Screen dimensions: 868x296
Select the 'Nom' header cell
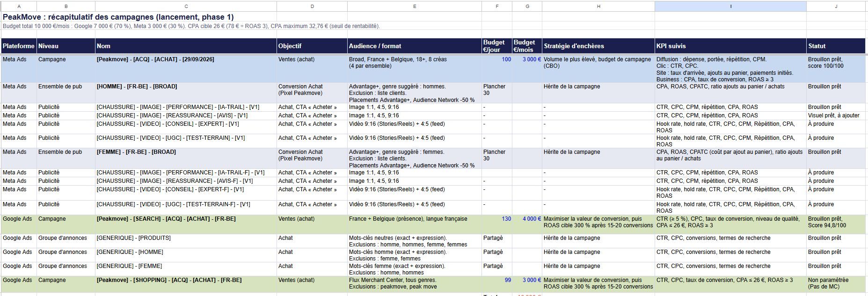click(x=186, y=46)
